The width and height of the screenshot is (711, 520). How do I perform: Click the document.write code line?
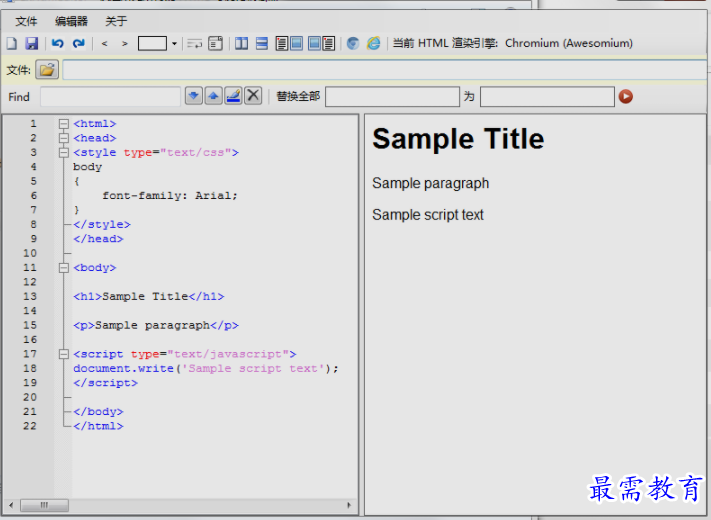[x=206, y=369]
